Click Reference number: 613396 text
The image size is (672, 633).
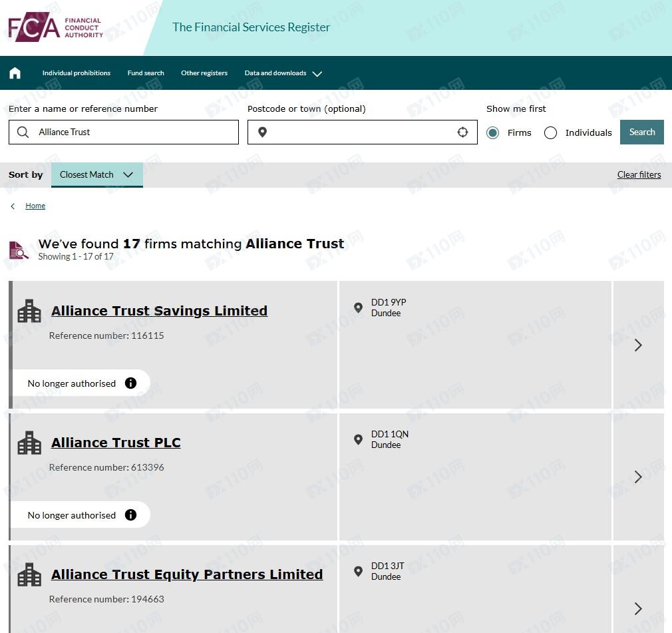click(106, 467)
